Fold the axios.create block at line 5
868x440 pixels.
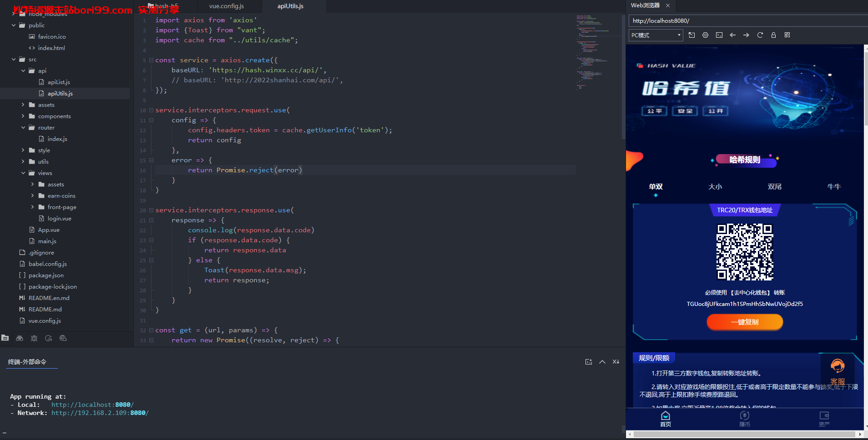151,60
